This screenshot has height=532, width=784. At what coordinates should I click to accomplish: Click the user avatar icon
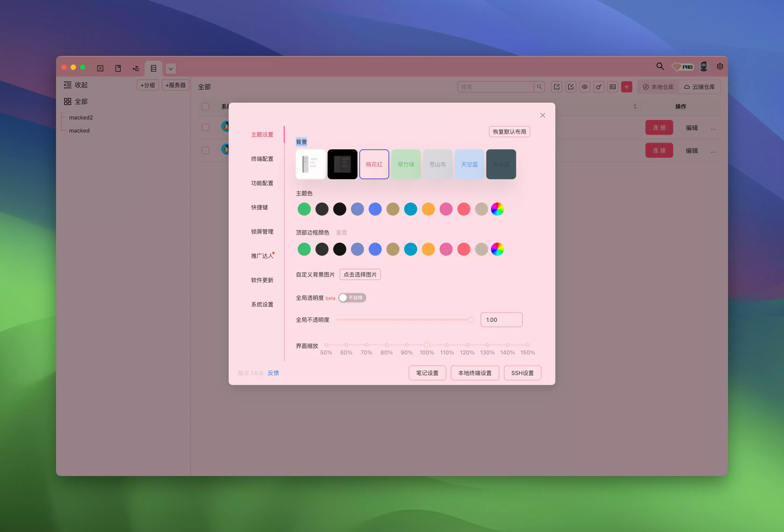click(704, 66)
